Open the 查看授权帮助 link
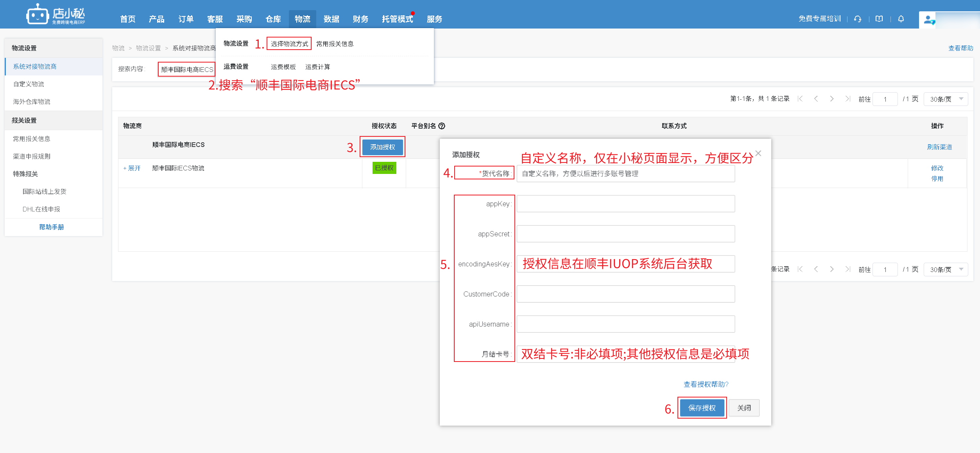Screen dimensions: 980x453 tap(706, 384)
